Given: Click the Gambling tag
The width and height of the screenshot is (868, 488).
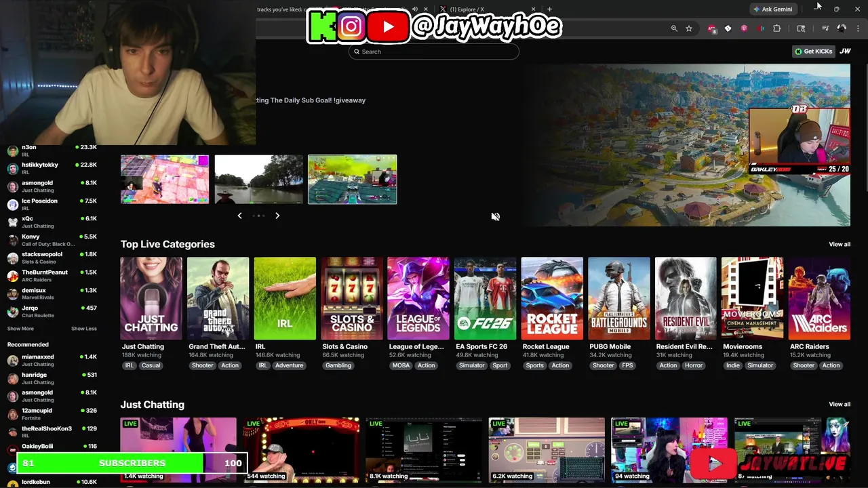Looking at the screenshot, I should click(x=338, y=365).
